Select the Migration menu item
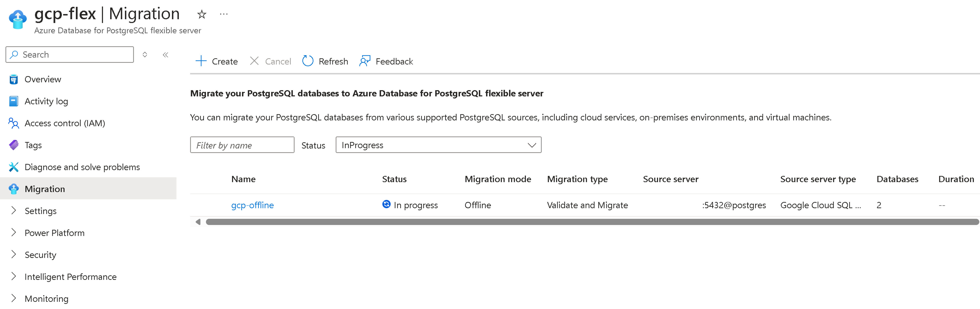 tap(45, 189)
